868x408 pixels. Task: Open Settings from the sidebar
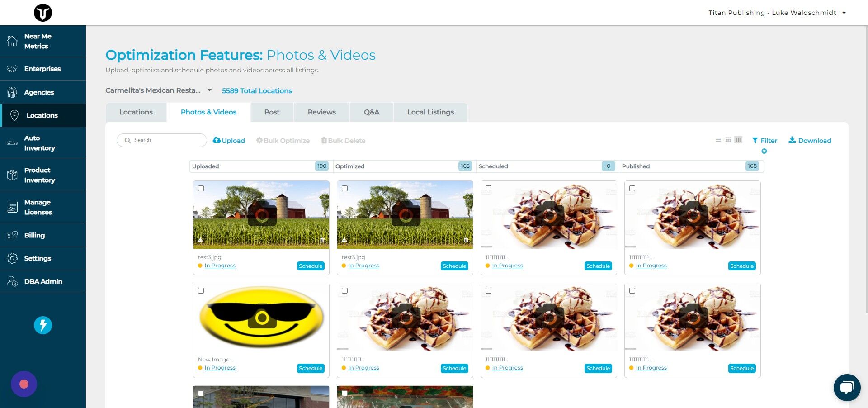43,258
